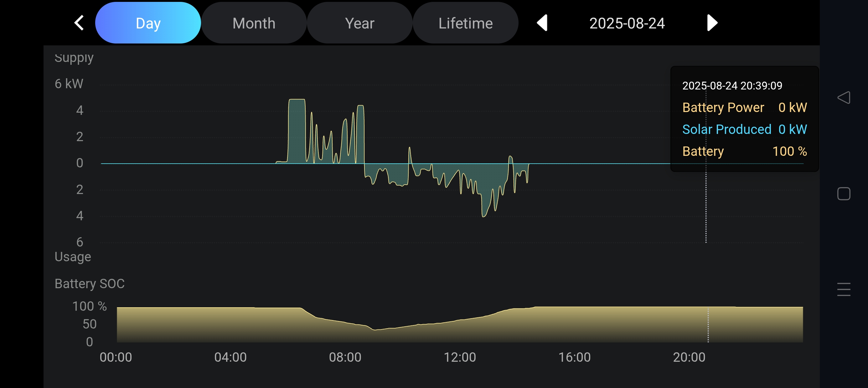Tap the deepest usage dip near 13:00
The image size is (868, 388).
pyautogui.click(x=483, y=216)
